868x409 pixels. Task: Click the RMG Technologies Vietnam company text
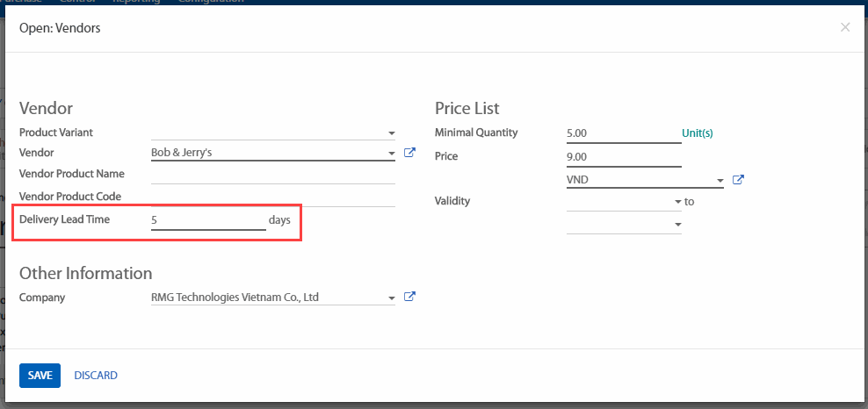tap(235, 298)
